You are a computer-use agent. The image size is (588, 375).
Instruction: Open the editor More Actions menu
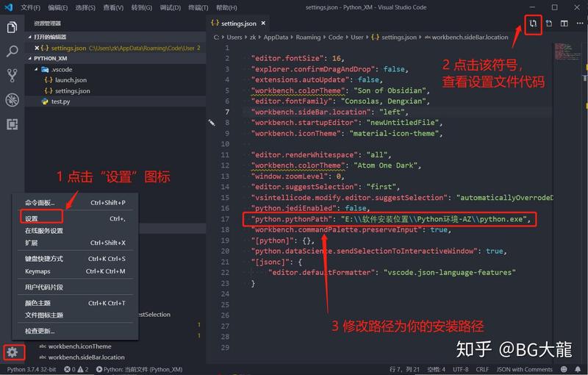coord(580,24)
